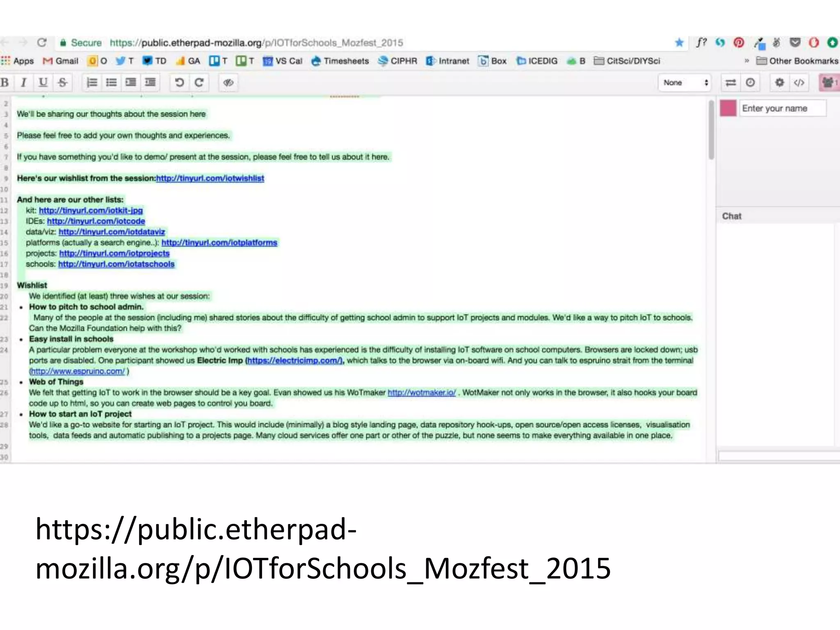Insert an unordered bullet list
The image size is (840, 630).
[x=111, y=82]
